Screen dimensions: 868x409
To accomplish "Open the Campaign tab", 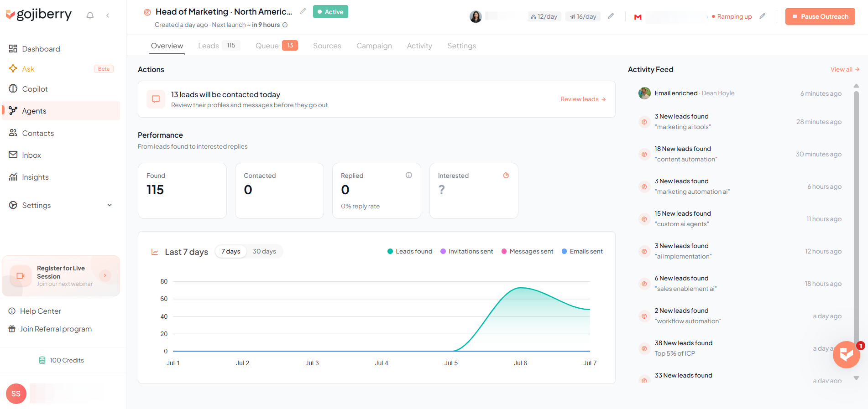I will [x=374, y=46].
